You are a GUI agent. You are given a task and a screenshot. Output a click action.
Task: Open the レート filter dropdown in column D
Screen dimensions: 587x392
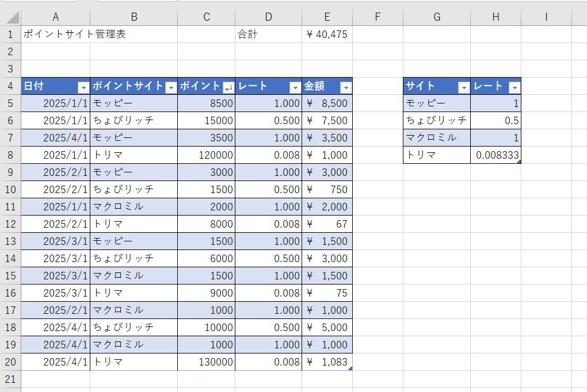295,87
